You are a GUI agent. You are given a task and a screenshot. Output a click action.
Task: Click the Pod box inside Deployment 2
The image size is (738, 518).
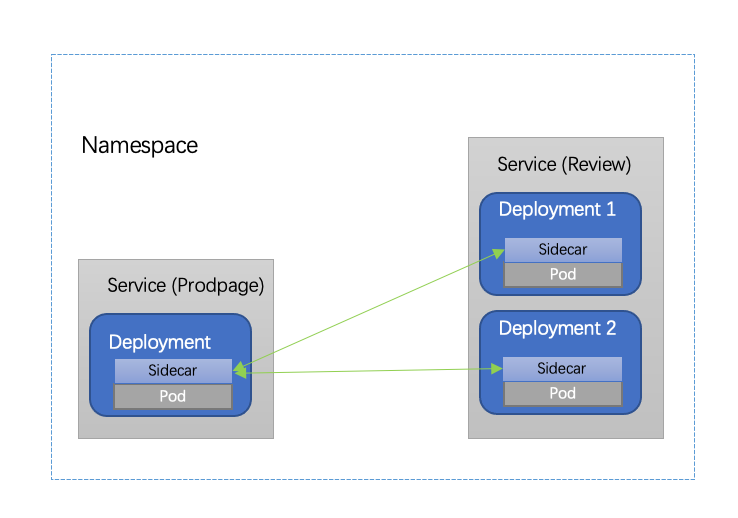coord(562,393)
